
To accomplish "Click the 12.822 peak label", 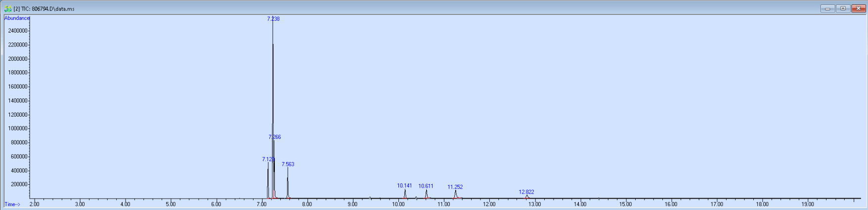I will (526, 192).
